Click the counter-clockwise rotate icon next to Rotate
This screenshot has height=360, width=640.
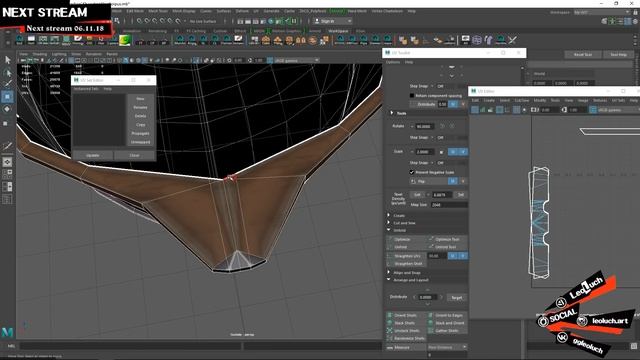(442, 127)
